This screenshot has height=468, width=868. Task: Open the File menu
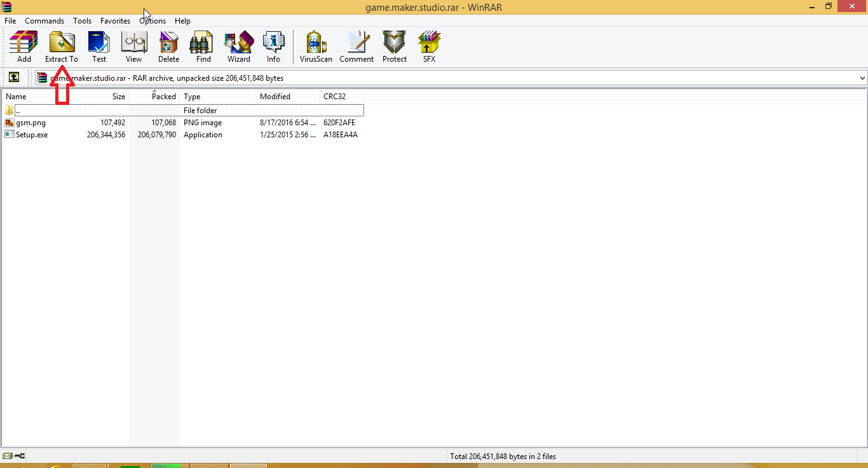click(10, 21)
